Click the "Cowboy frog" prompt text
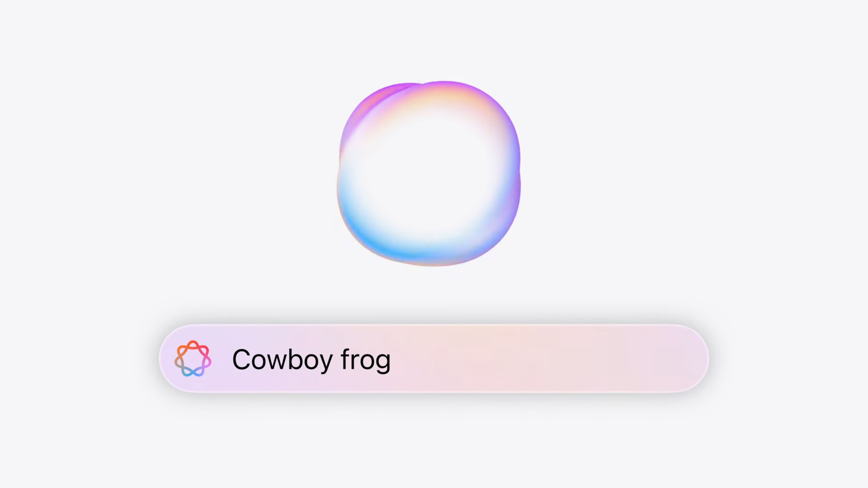This screenshot has width=868, height=488. tap(311, 360)
